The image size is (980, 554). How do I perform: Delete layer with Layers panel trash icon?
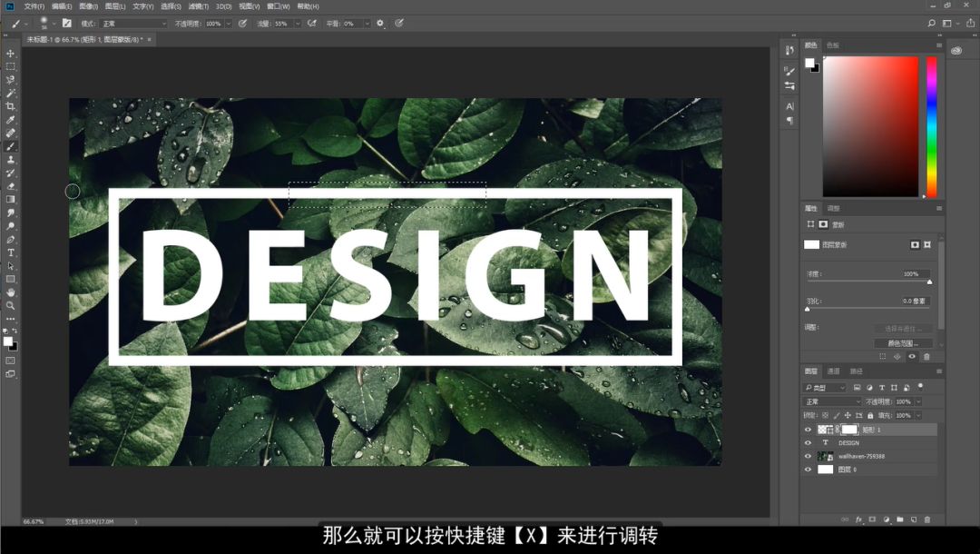[926, 519]
